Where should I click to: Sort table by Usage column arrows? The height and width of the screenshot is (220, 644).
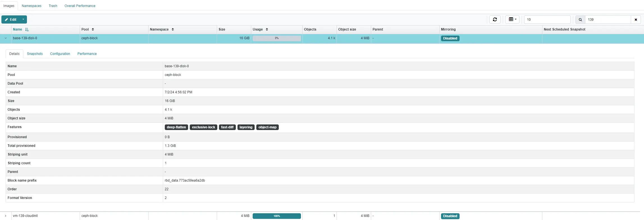tap(267, 29)
